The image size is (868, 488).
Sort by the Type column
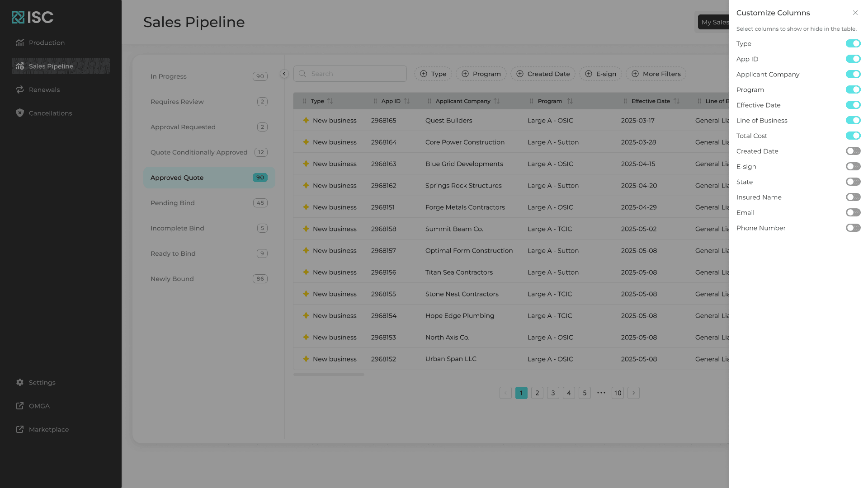330,101
